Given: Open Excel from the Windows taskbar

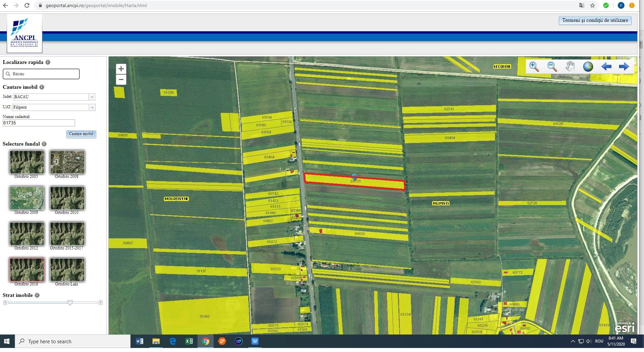Looking at the screenshot, I should coord(189,342).
